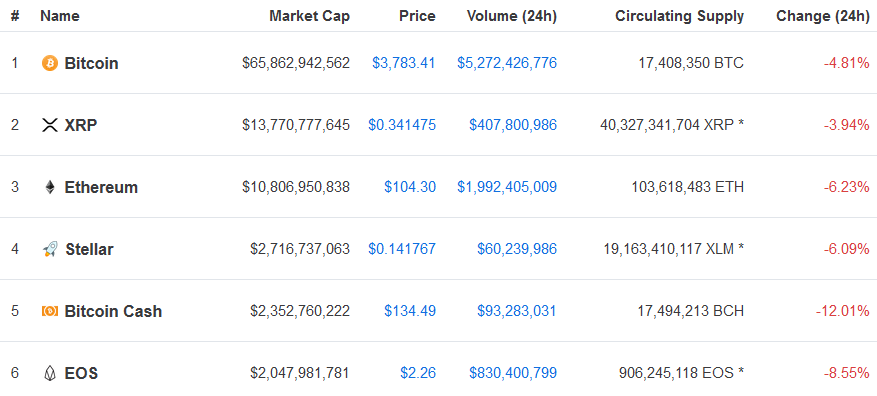Click XRP volume $407,800,986 link
The height and width of the screenshot is (396, 877).
513,125
